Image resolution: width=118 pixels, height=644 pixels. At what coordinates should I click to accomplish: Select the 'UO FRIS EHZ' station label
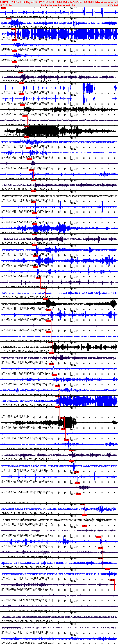(x=9, y=92)
